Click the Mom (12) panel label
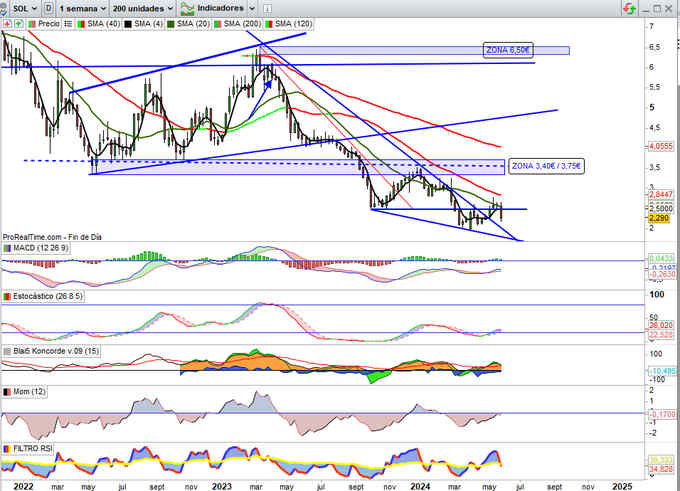Screen dimensions: 680x491 [x=29, y=392]
